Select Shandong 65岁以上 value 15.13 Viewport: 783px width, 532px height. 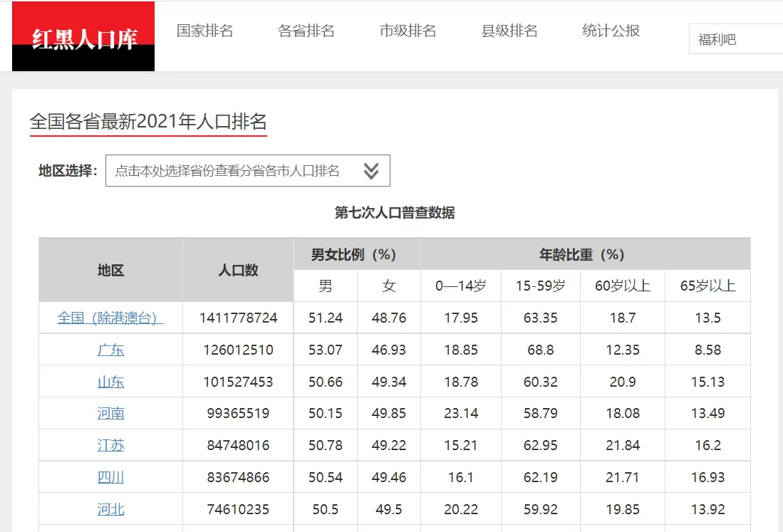707,382
